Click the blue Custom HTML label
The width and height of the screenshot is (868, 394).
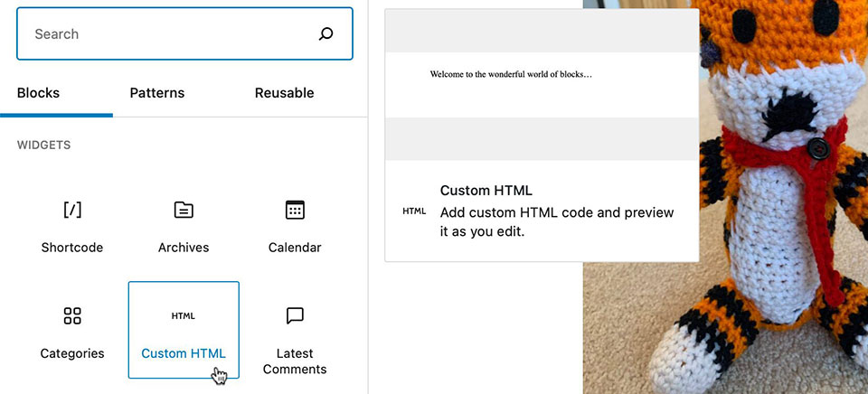pyautogui.click(x=184, y=353)
